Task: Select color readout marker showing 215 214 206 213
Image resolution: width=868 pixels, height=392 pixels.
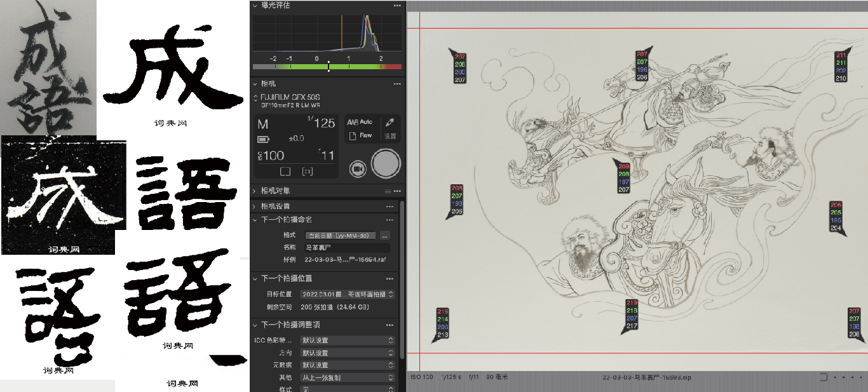Action: (x=442, y=323)
